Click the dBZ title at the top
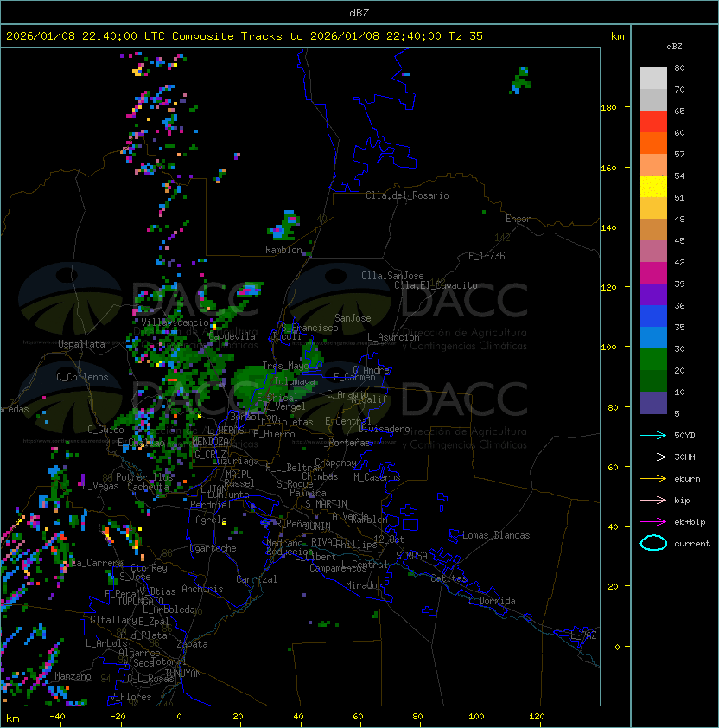 (x=359, y=12)
